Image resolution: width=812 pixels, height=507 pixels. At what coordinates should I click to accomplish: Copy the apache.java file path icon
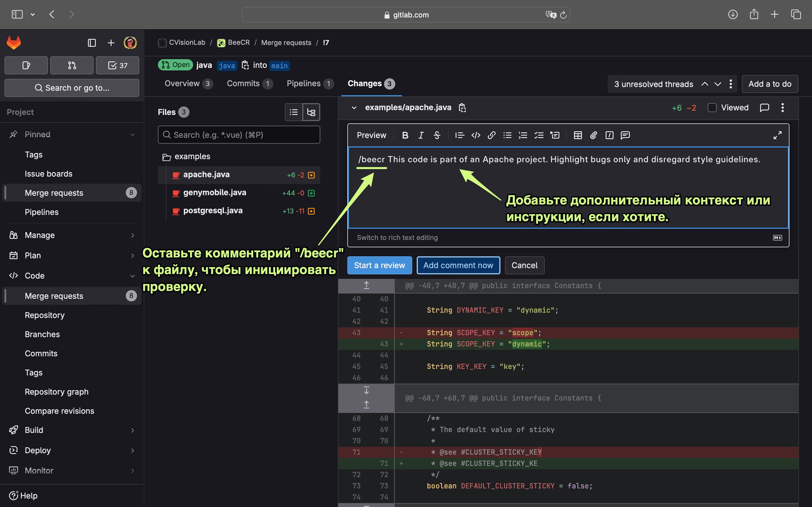[462, 108]
